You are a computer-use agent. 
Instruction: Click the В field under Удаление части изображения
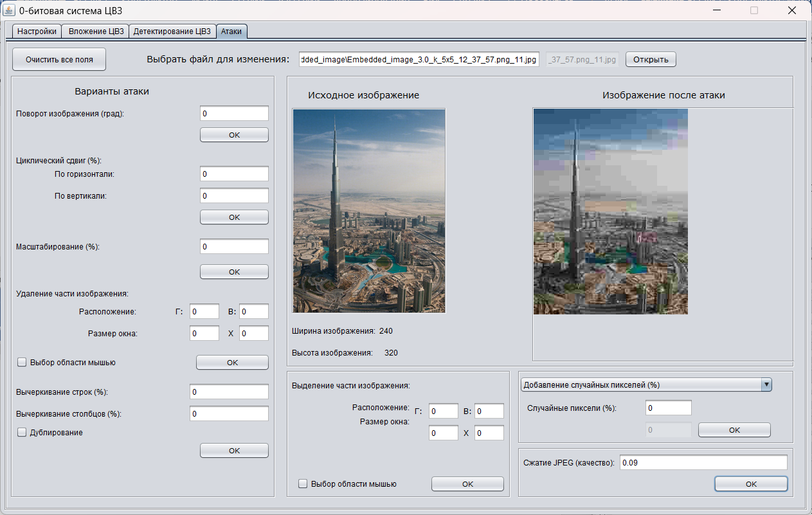(x=253, y=311)
